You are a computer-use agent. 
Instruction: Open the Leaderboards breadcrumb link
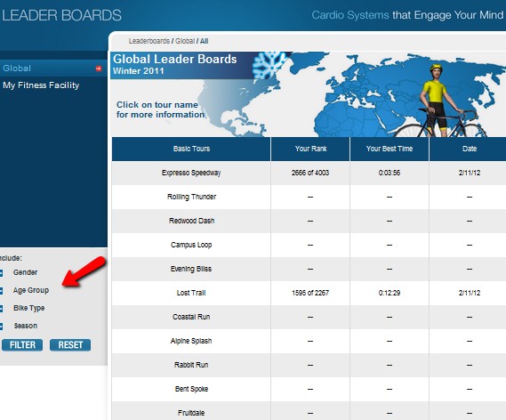click(149, 41)
